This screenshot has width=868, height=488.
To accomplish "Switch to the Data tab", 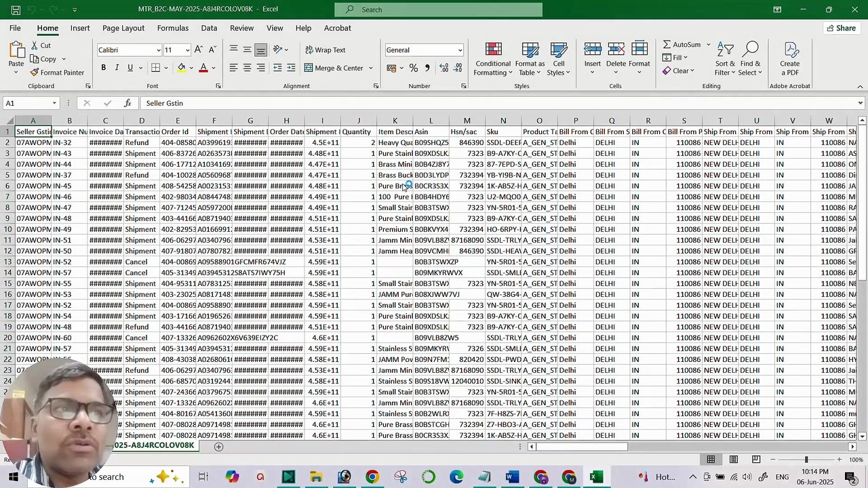I will pos(209,28).
